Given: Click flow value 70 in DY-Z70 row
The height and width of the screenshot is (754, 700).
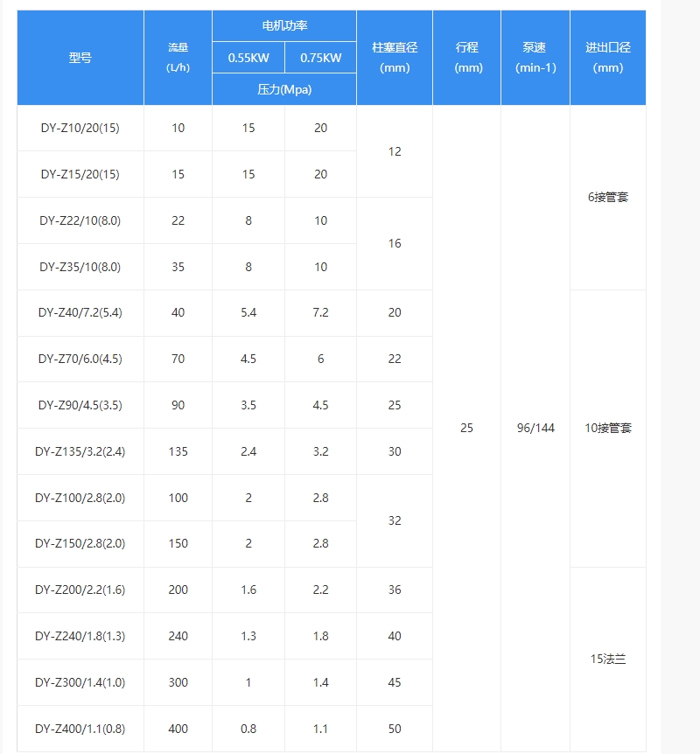Looking at the screenshot, I should pyautogui.click(x=178, y=359).
